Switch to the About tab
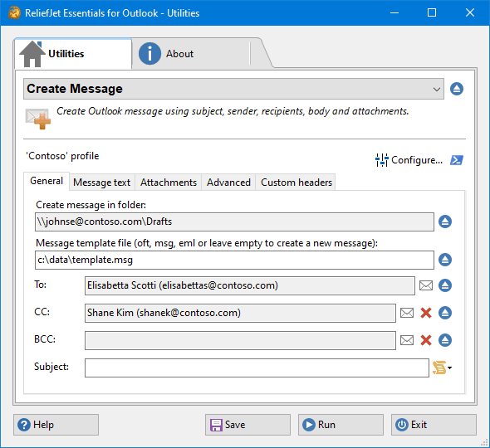The width and height of the screenshot is (490, 448). click(x=191, y=54)
